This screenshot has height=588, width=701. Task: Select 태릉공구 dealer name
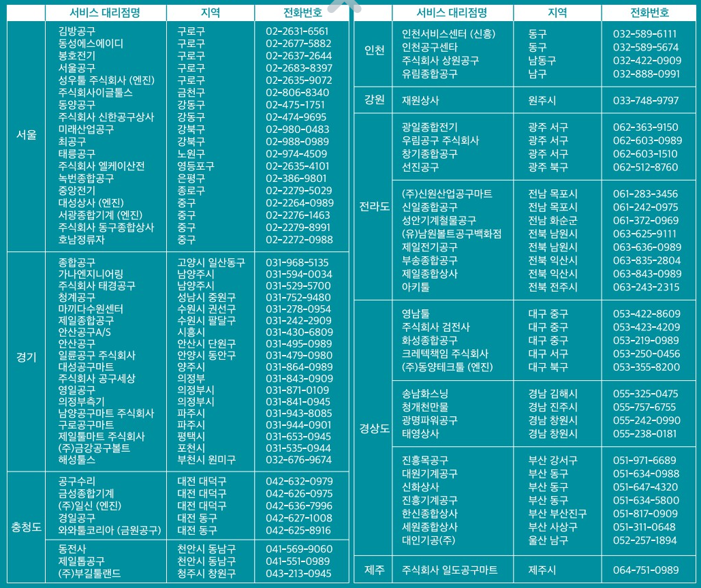point(76,153)
